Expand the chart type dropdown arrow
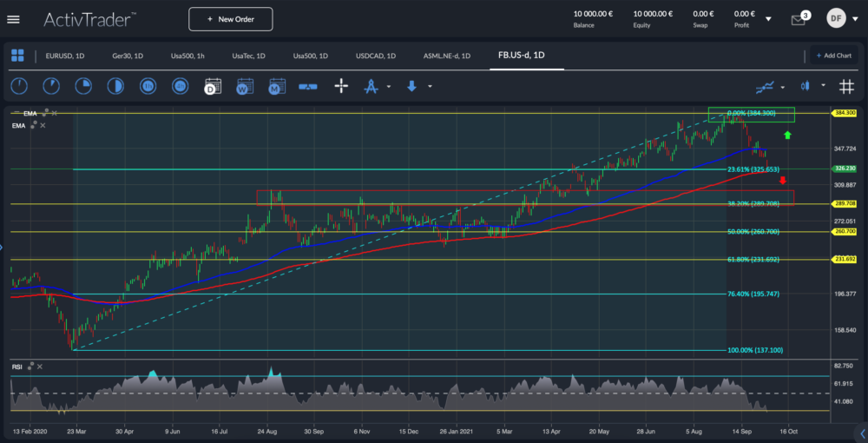 (x=823, y=86)
